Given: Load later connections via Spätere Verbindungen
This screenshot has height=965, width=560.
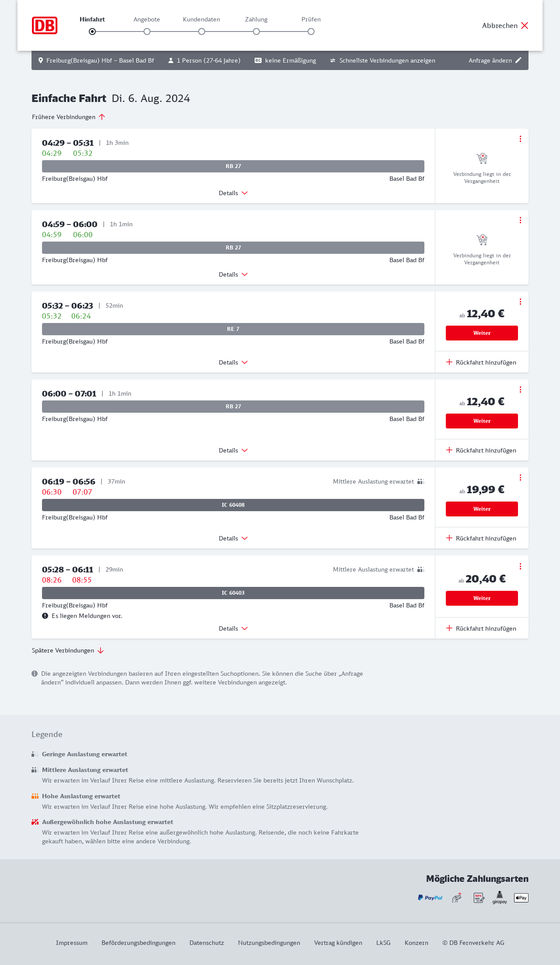Looking at the screenshot, I should tap(67, 650).
